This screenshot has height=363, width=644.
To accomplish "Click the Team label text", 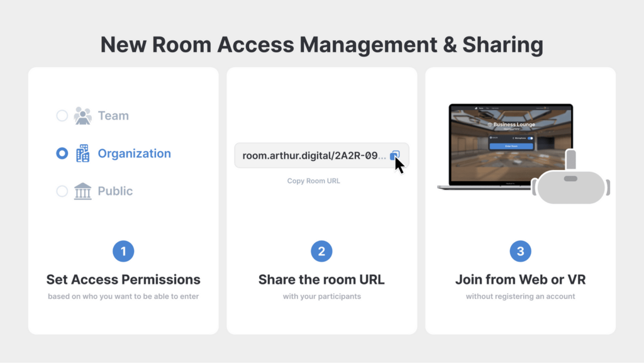I will pyautogui.click(x=113, y=116).
